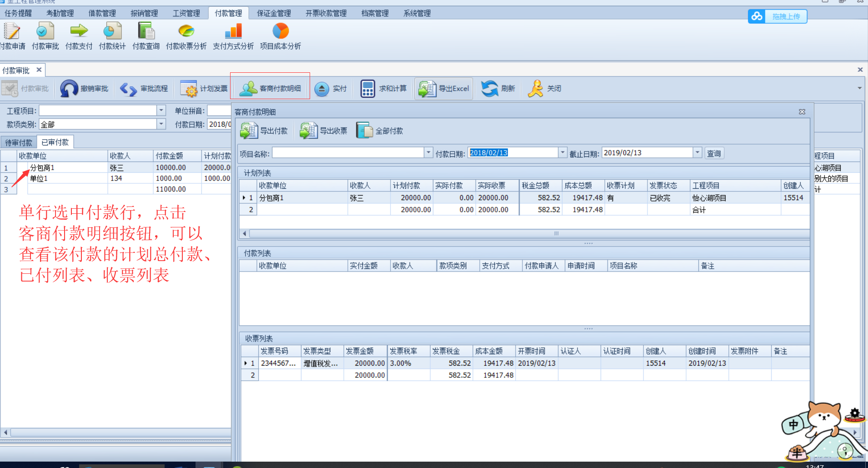Open the 付款审批 ribbon icon
868x468 pixels.
tap(45, 36)
